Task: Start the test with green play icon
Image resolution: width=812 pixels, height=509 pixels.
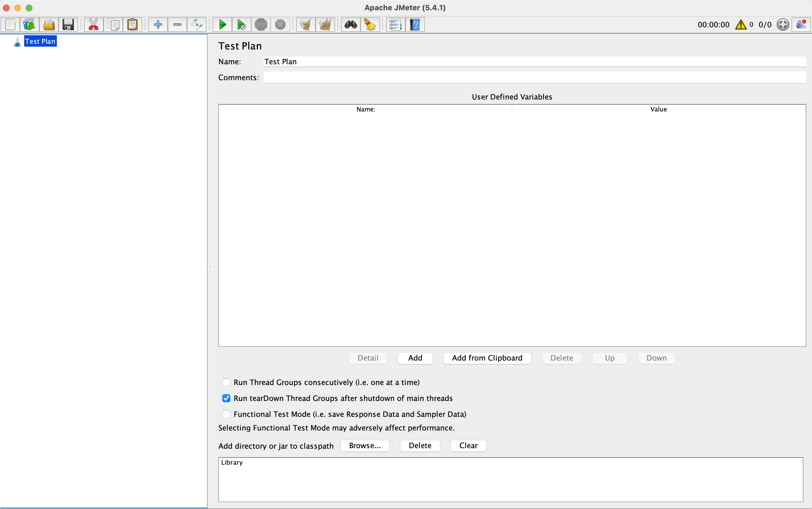Action: tap(222, 24)
